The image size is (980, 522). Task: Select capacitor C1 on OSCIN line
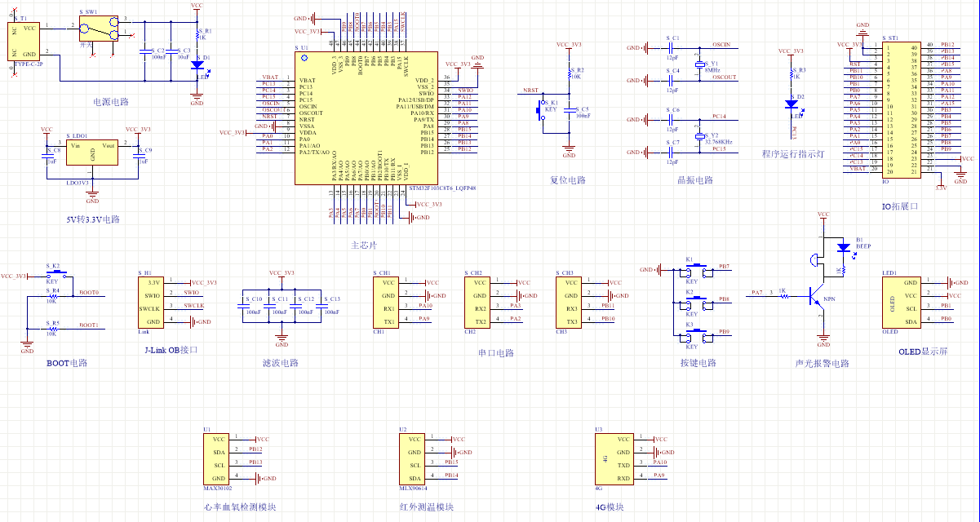(x=672, y=48)
